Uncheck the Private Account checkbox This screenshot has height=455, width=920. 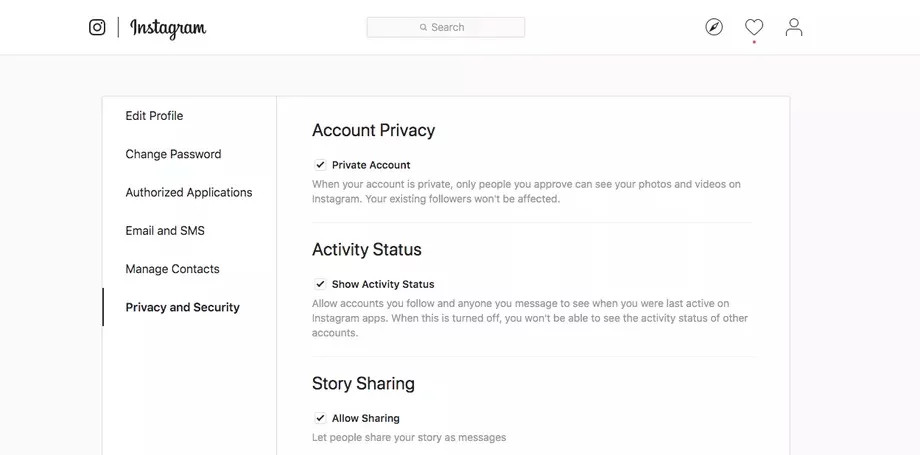coord(320,165)
